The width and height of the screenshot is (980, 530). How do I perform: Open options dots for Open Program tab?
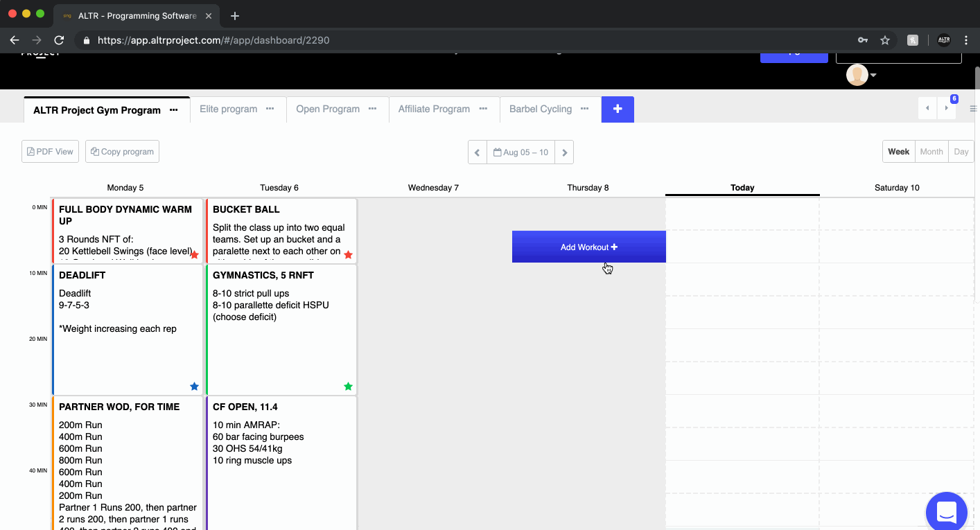[373, 109]
